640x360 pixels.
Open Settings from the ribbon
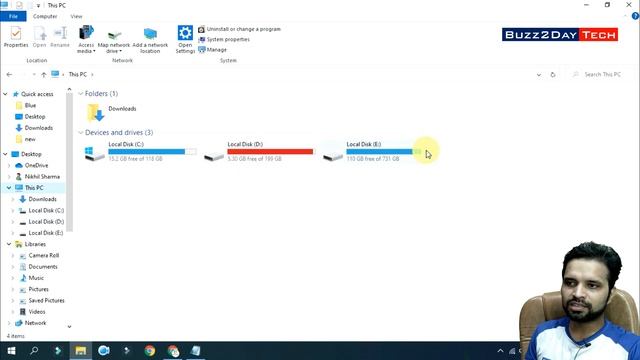(185, 39)
